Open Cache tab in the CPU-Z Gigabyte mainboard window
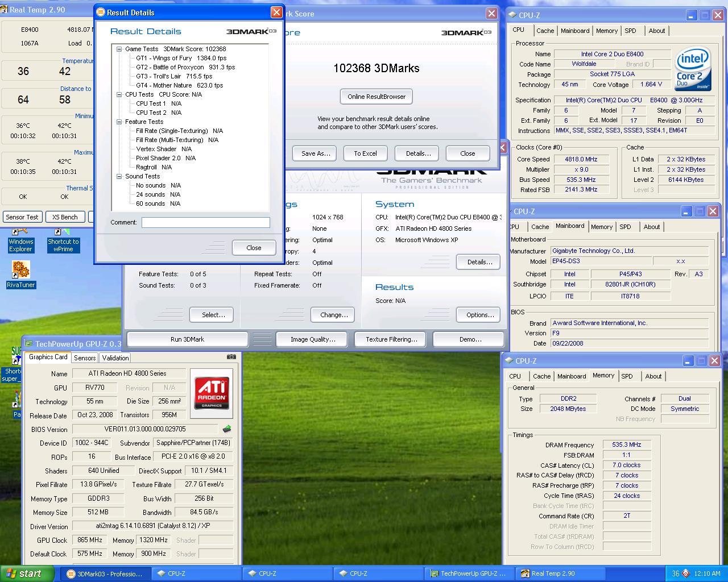Viewport: 728px width, 582px height. (540, 227)
